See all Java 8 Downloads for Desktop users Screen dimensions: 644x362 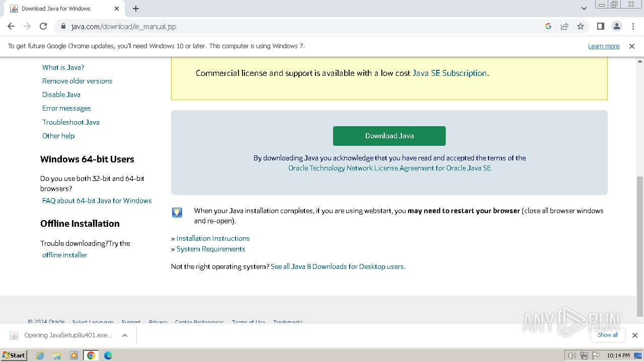coord(338,266)
